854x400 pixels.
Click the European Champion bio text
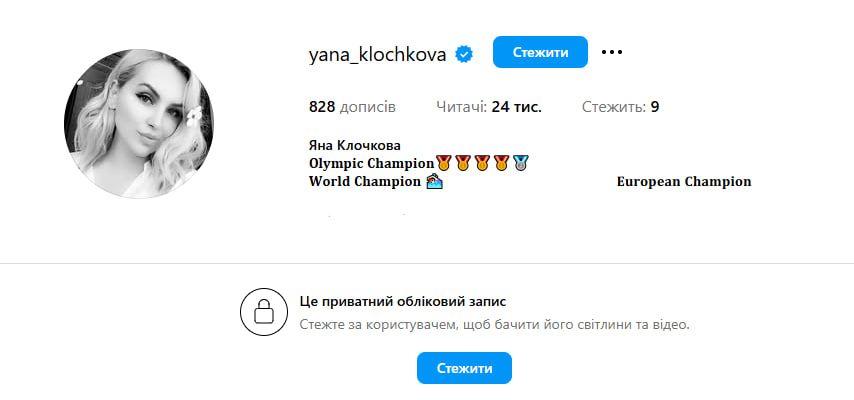click(x=684, y=181)
